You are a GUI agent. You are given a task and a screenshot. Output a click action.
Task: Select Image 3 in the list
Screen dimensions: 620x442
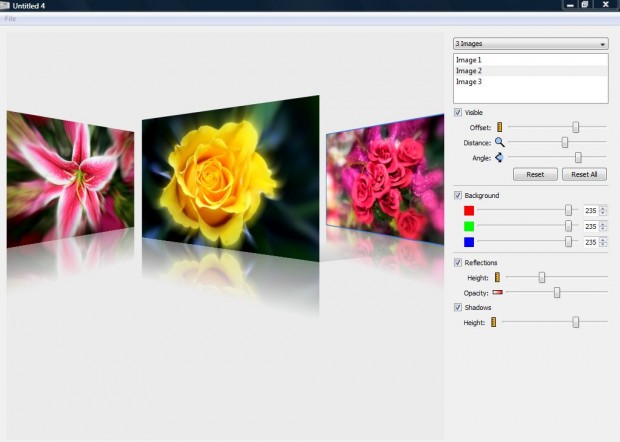pyautogui.click(x=469, y=82)
